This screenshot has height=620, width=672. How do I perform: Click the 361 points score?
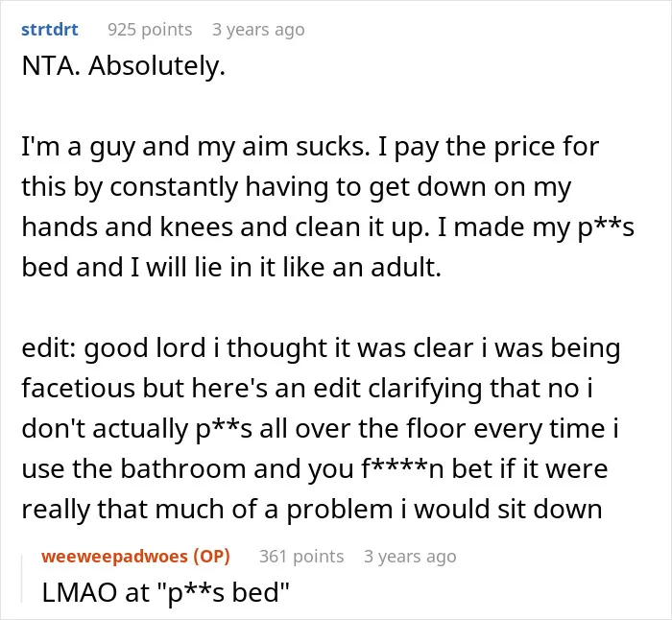pos(301,556)
